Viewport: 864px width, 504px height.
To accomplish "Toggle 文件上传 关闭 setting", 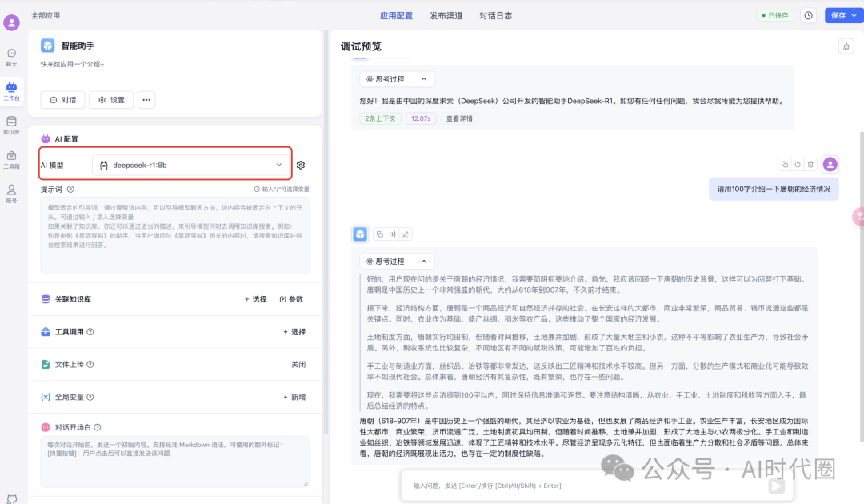I will (x=298, y=364).
